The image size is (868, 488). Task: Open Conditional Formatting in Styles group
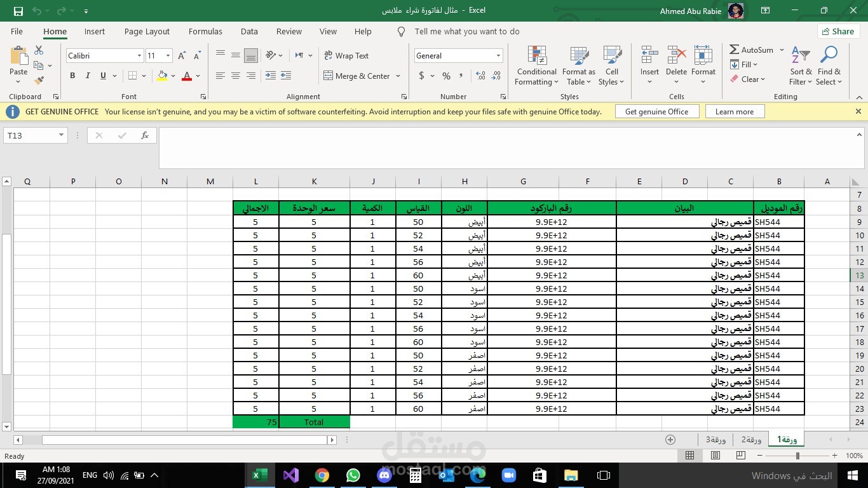point(536,65)
